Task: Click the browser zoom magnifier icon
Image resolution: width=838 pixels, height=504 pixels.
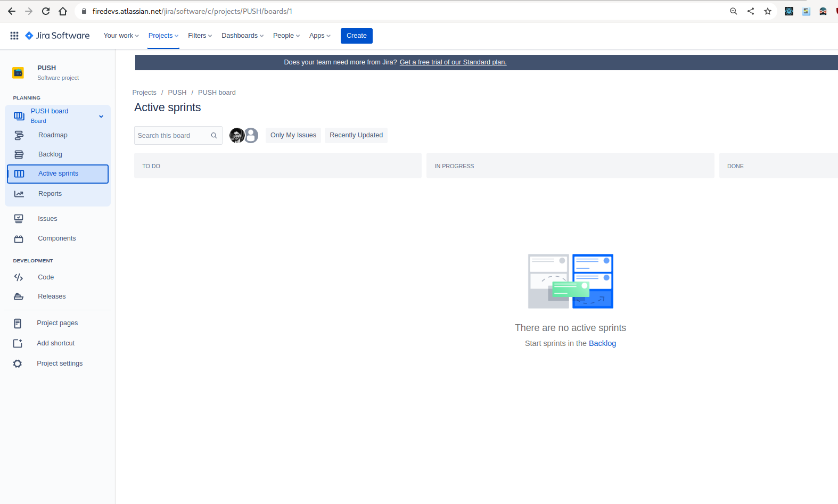Action: [x=734, y=11]
